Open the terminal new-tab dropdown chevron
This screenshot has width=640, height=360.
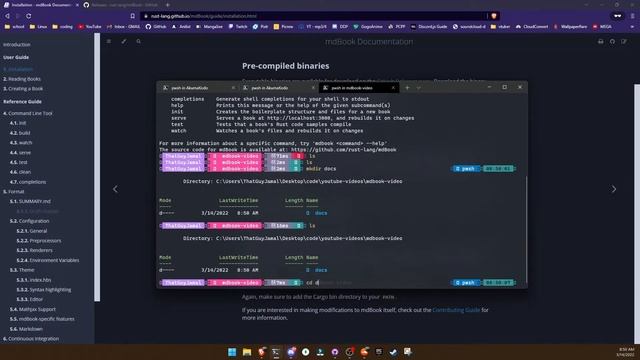tap(418, 87)
